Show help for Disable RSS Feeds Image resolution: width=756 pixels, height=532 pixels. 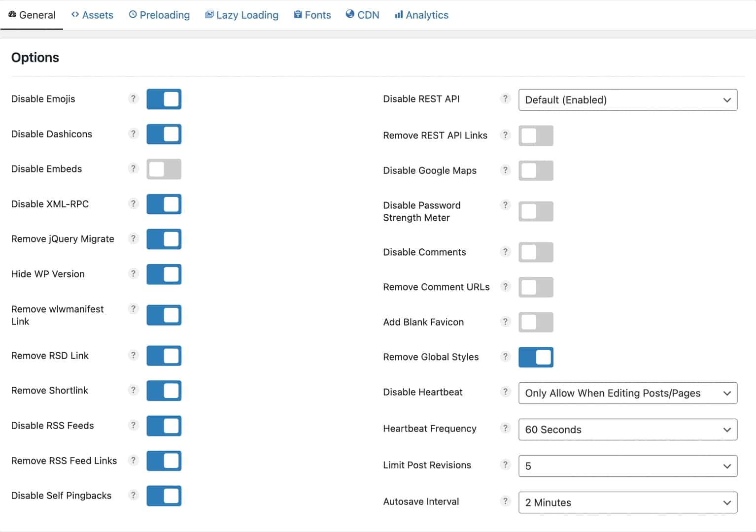(133, 425)
